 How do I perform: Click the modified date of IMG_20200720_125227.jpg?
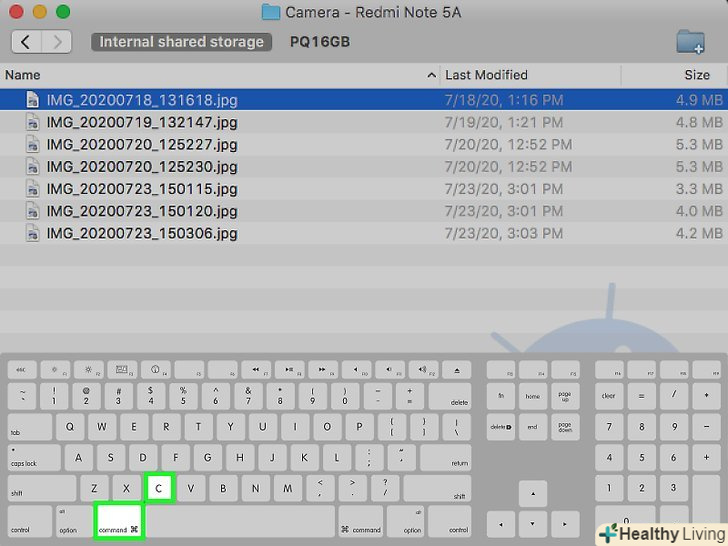click(508, 144)
